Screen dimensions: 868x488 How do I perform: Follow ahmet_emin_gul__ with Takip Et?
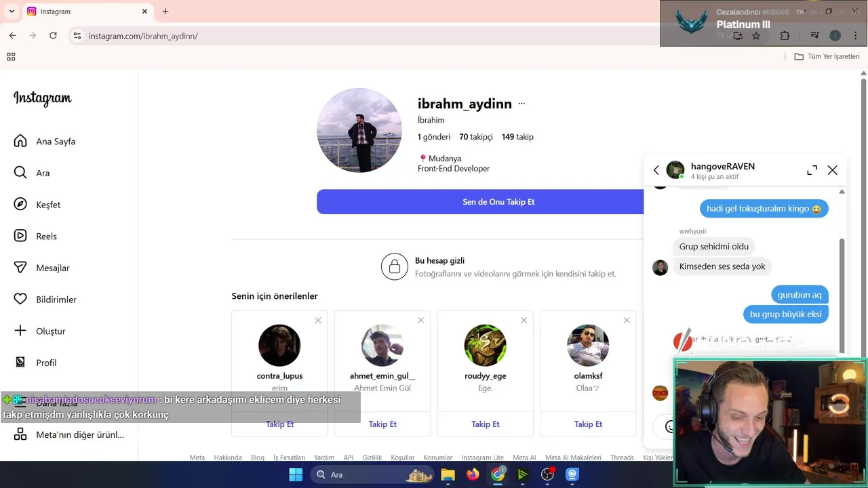click(x=382, y=424)
